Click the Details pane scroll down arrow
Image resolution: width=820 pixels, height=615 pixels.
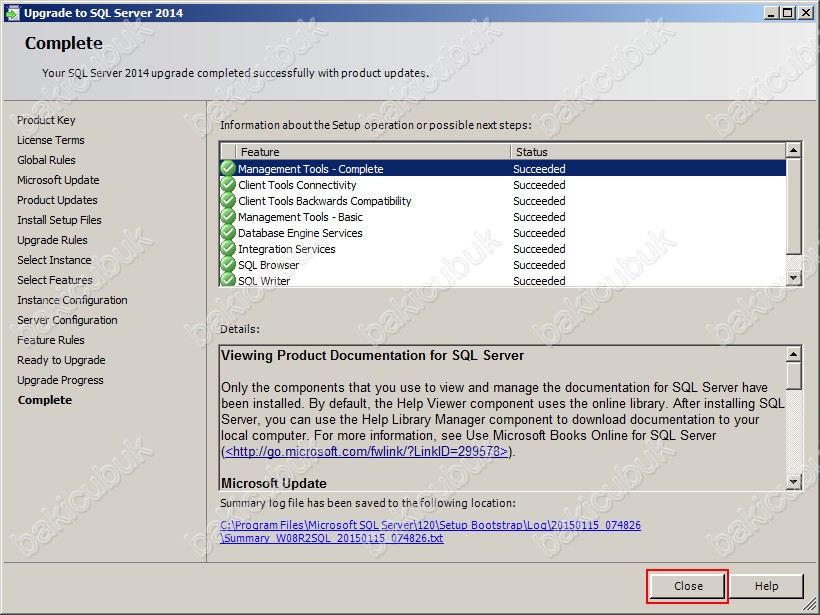[793, 482]
